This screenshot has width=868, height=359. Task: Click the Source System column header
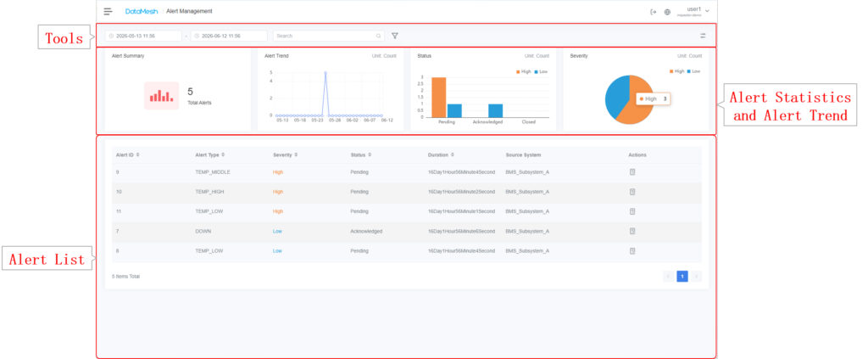click(523, 155)
